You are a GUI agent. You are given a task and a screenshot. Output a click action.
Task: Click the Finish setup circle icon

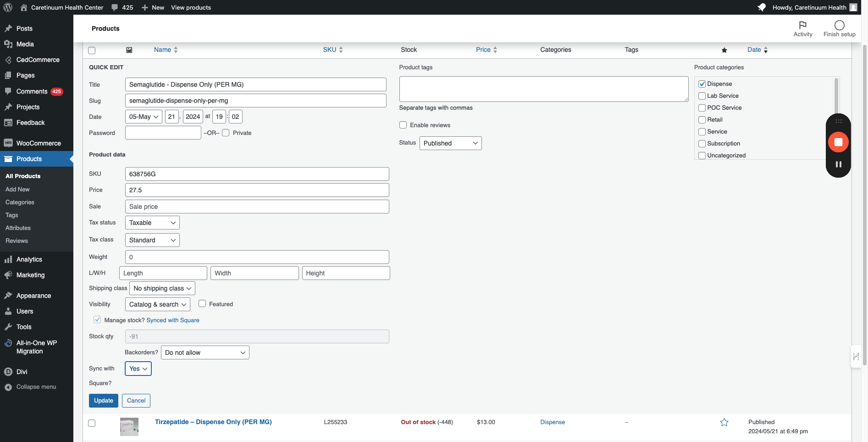[x=840, y=25]
